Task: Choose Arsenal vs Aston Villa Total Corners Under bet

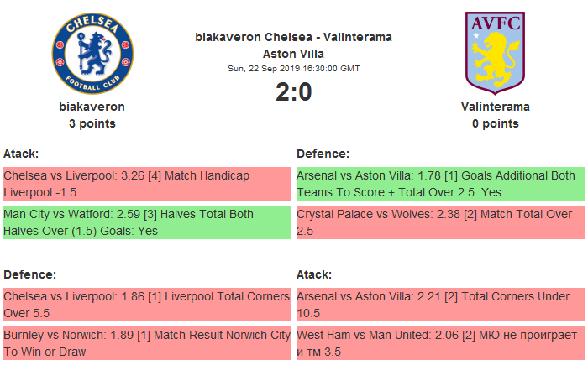Action: (439, 305)
